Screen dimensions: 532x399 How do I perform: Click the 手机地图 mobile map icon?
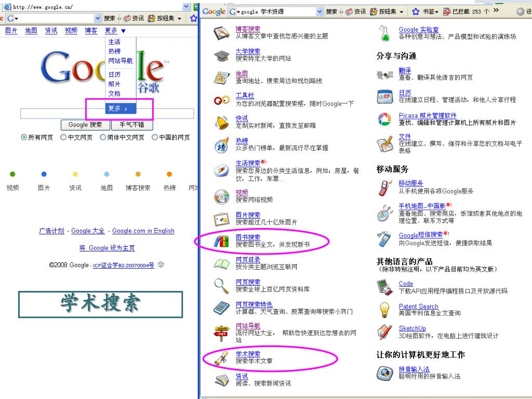[385, 212]
